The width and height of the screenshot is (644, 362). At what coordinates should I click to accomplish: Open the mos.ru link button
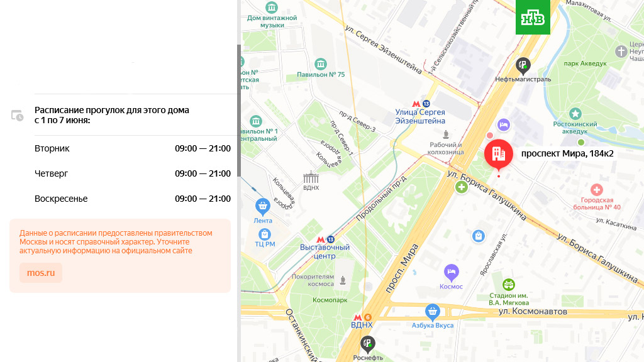point(41,273)
